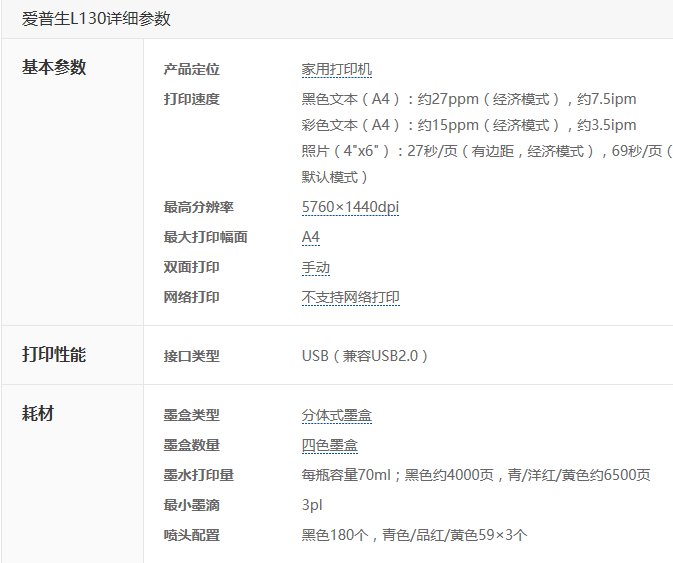Click the 接口类型 parameter label
This screenshot has width=673, height=563.
(x=191, y=356)
